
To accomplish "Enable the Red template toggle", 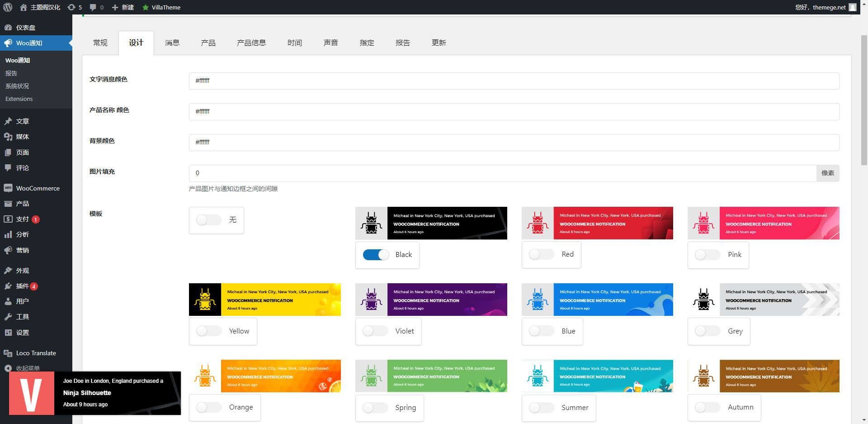I will pyautogui.click(x=542, y=254).
